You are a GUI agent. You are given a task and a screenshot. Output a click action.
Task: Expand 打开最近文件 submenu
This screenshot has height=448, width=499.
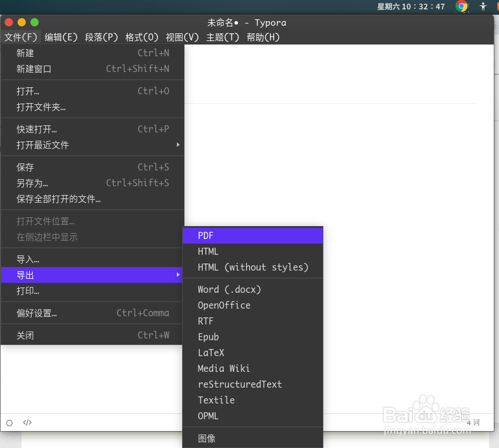pos(93,145)
